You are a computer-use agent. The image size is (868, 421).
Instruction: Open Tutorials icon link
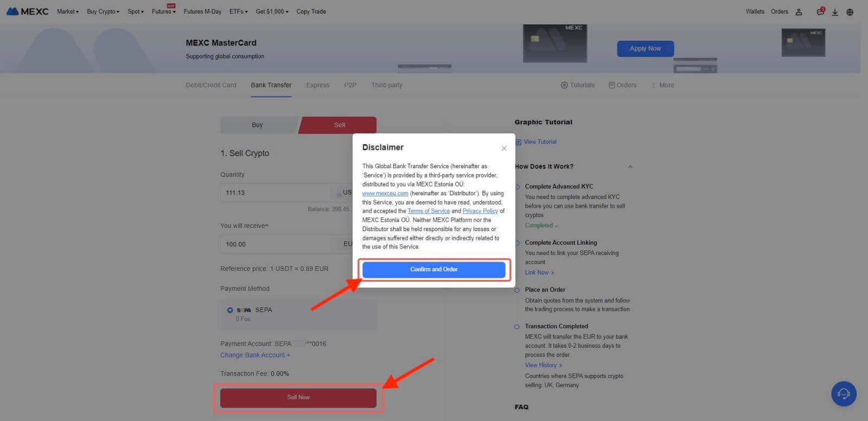pyautogui.click(x=578, y=85)
